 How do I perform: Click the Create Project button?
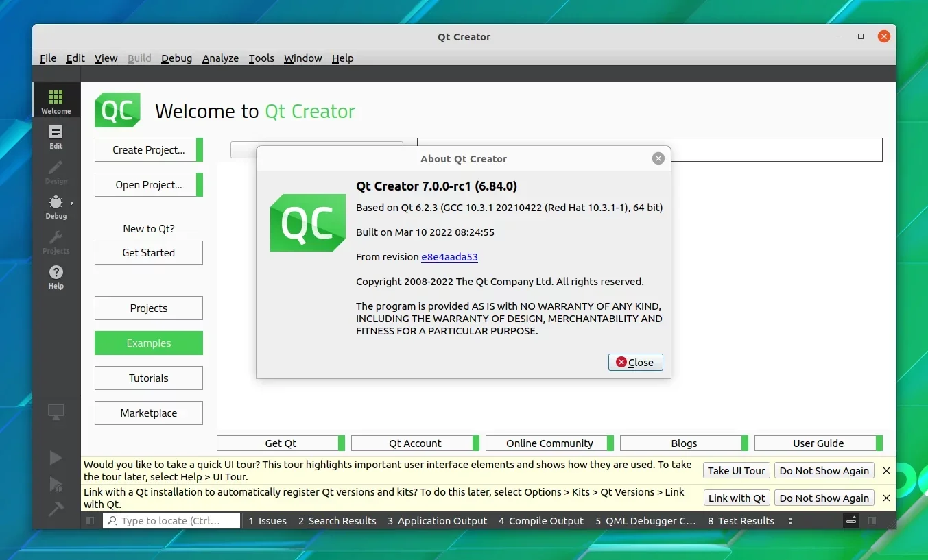tap(149, 150)
